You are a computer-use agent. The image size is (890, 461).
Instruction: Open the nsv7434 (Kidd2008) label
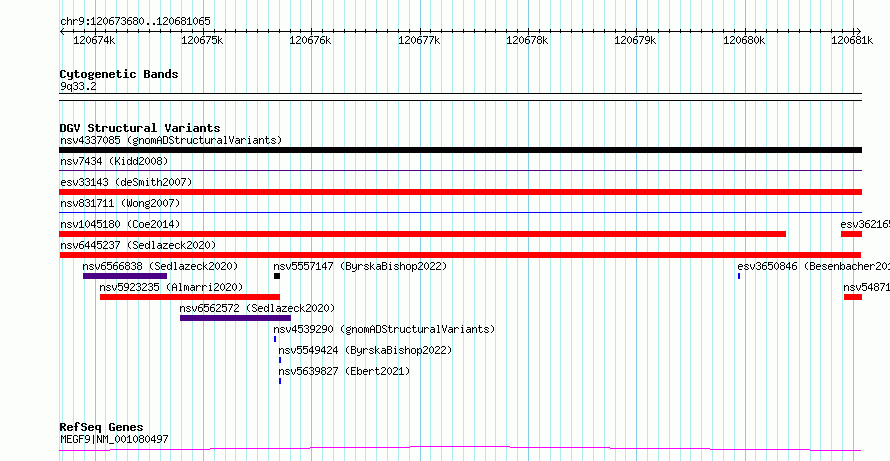(x=114, y=161)
